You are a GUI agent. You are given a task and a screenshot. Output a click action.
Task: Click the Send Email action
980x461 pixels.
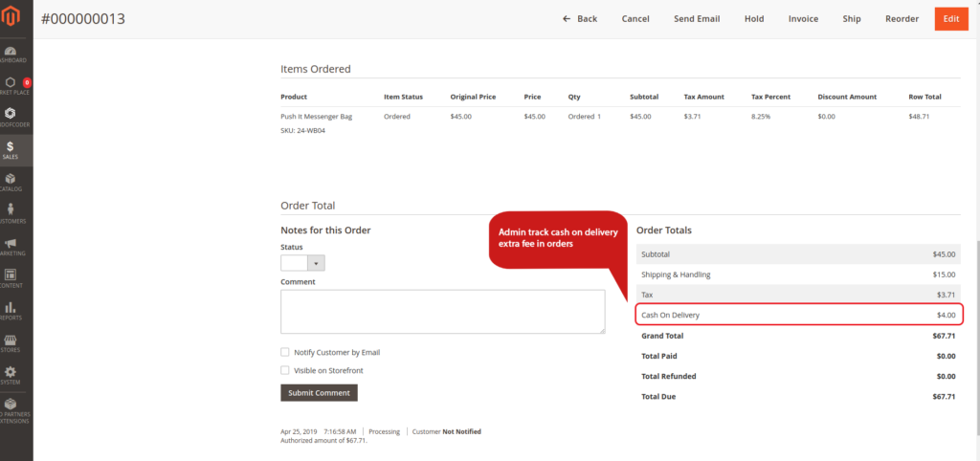(697, 19)
